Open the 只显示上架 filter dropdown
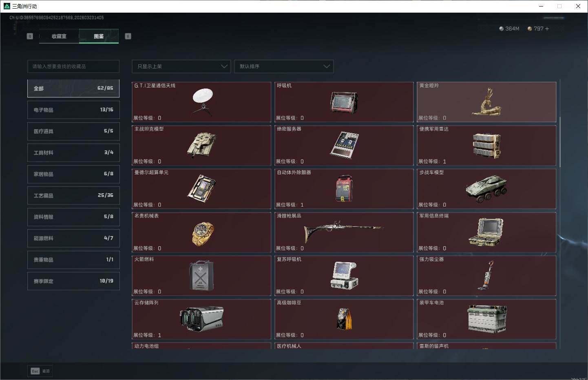 pyautogui.click(x=181, y=66)
